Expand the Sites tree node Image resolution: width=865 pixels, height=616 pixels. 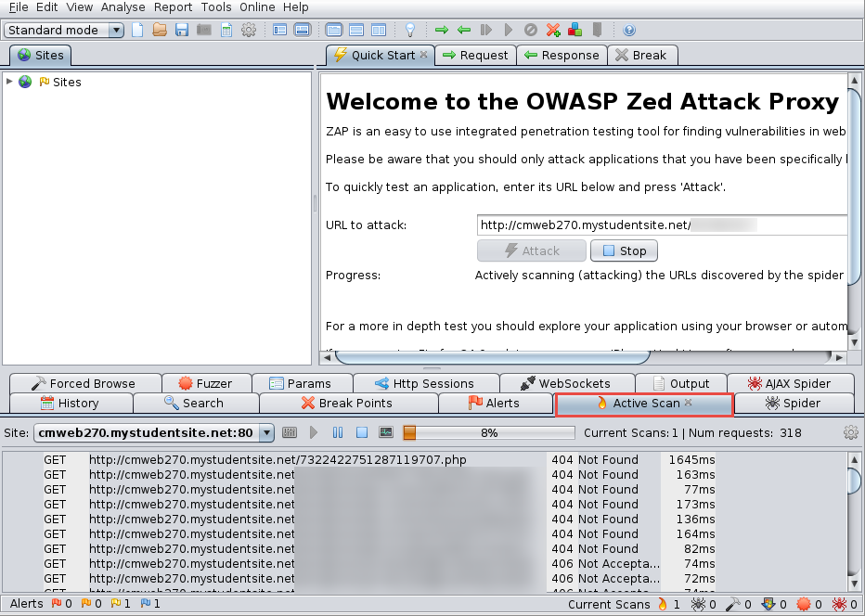pos(9,82)
